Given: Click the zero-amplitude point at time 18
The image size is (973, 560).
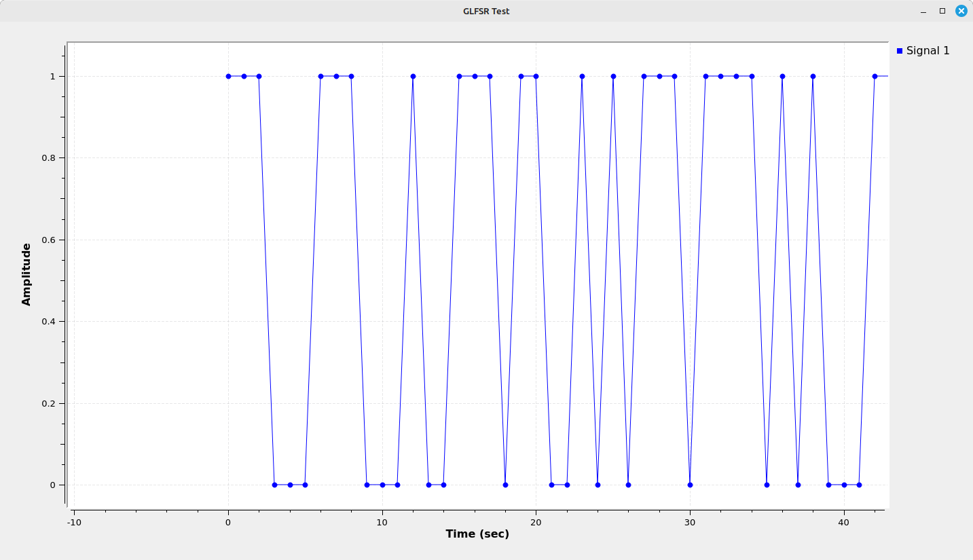Looking at the screenshot, I should pos(505,485).
